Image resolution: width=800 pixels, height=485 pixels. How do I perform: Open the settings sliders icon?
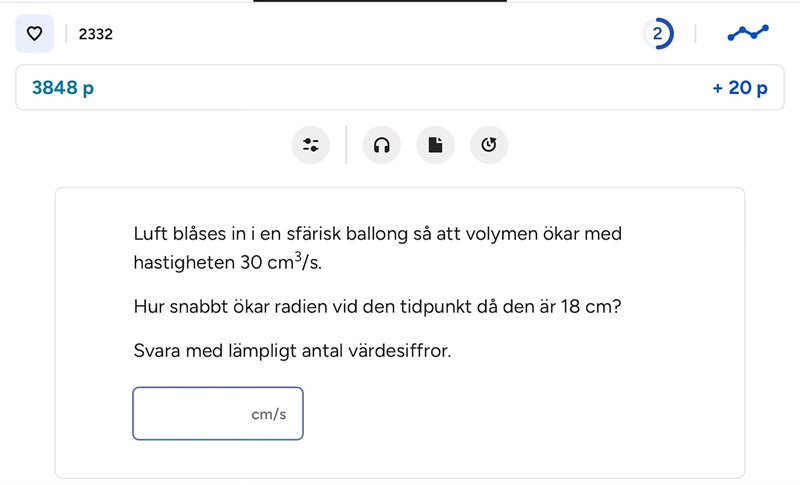311,145
